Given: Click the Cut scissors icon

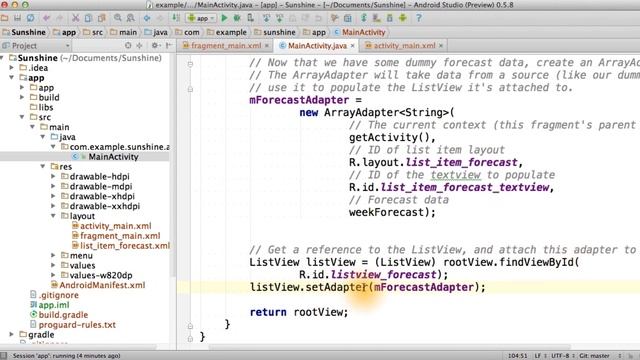Looking at the screenshot, I should [76, 18].
